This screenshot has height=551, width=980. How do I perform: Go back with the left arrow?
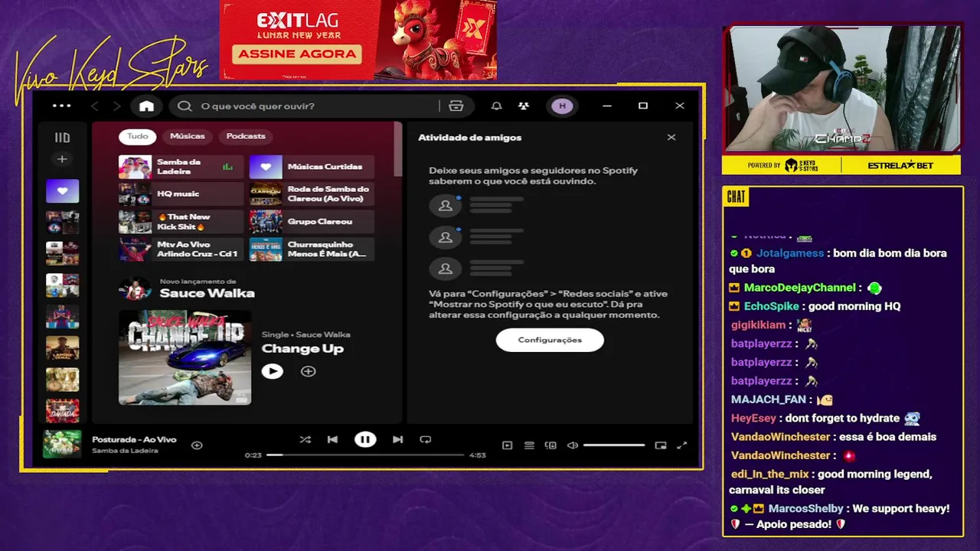click(x=95, y=106)
